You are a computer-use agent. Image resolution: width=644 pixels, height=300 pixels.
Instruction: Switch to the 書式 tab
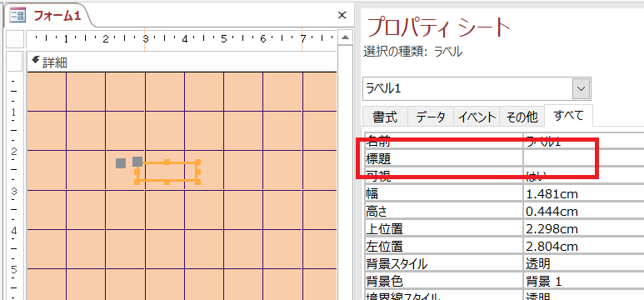(385, 117)
